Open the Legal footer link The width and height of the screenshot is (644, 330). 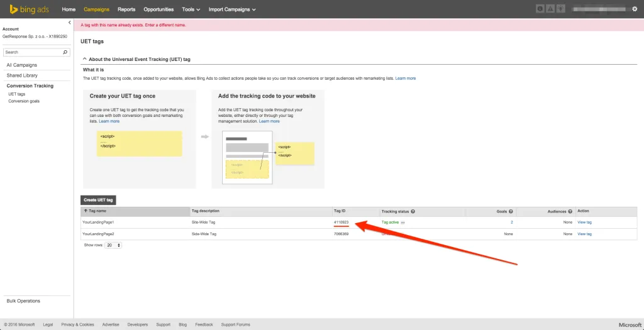[48, 324]
